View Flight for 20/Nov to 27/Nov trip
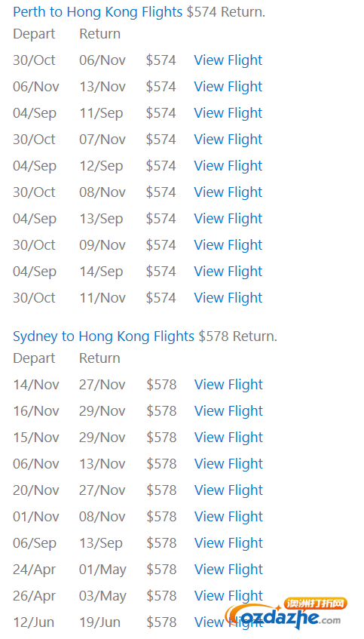This screenshot has width=364, height=639. 228,490
